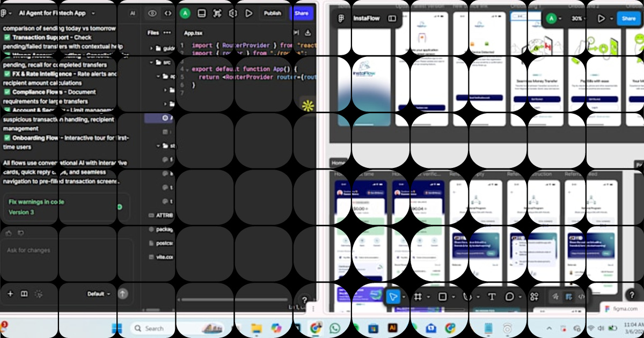Click the focus frame icon in Make toolbar

pos(217,13)
